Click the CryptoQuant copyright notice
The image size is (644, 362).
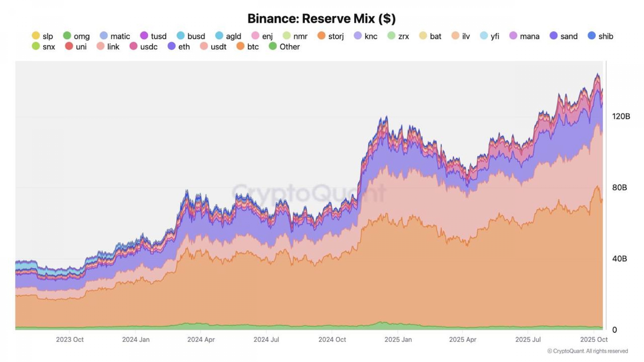[x=587, y=351]
